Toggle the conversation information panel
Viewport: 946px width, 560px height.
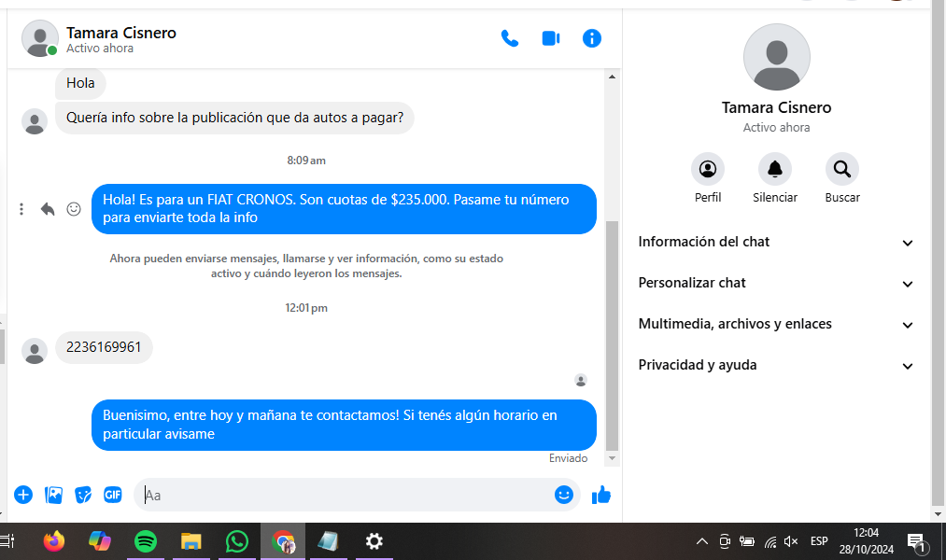coord(592,38)
